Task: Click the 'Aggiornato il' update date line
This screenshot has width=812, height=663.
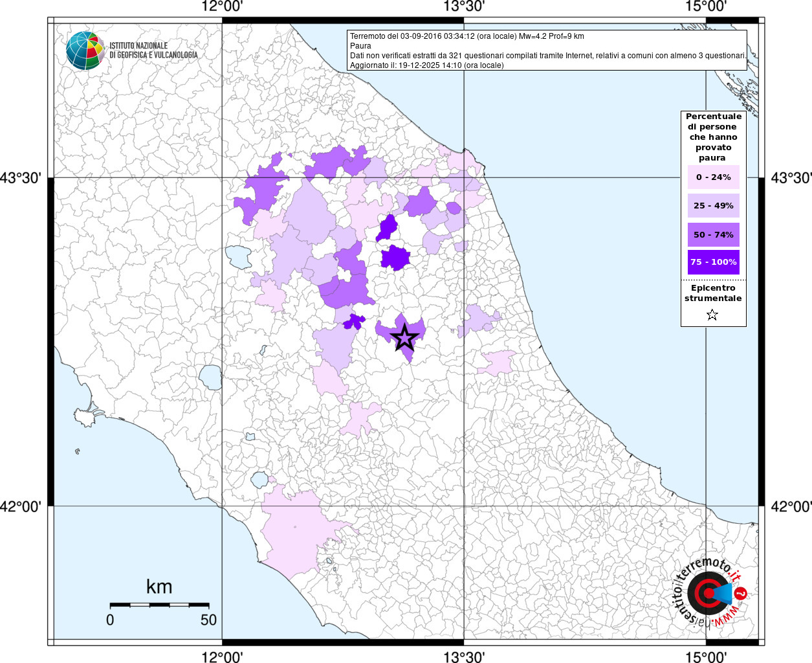Action: point(426,65)
